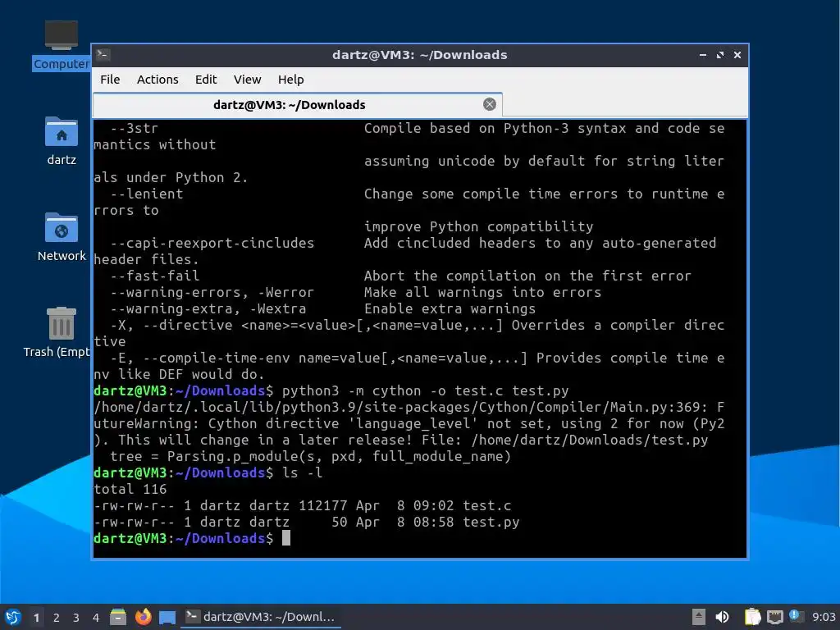Open the View menu
Screen dimensions: 840x630
247,80
